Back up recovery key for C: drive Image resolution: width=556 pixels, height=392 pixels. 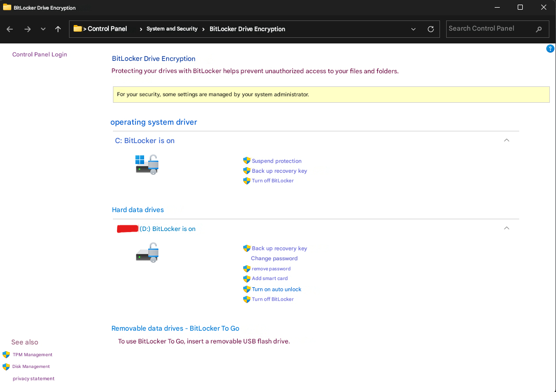pos(280,171)
